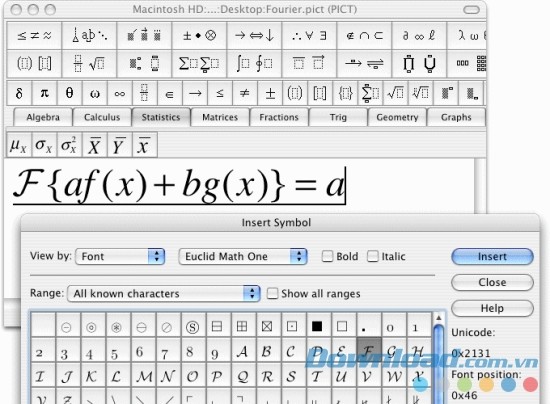This screenshot has height=404, width=550.
Task: Insert the infinity symbol from small bar
Action: point(120,93)
